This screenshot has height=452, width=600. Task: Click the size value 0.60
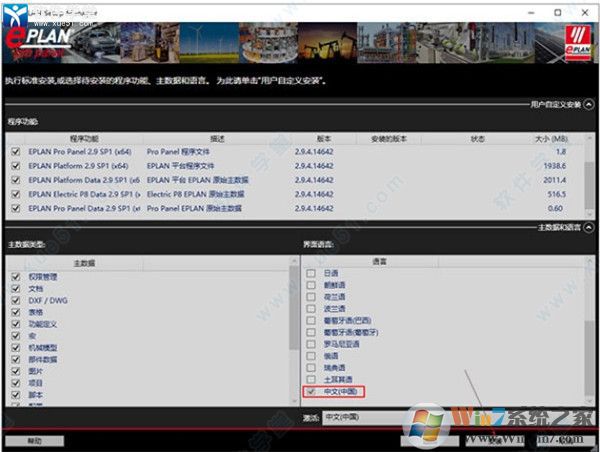pos(555,209)
